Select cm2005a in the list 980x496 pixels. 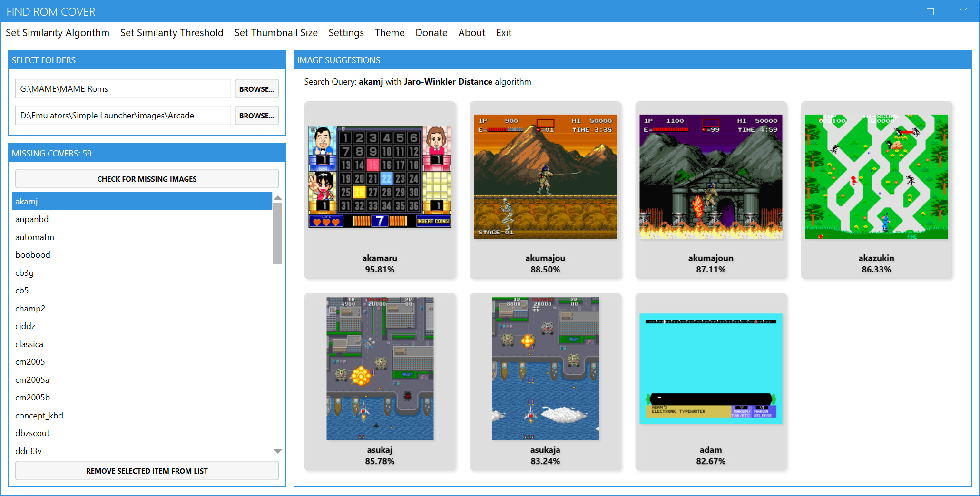[142, 379]
